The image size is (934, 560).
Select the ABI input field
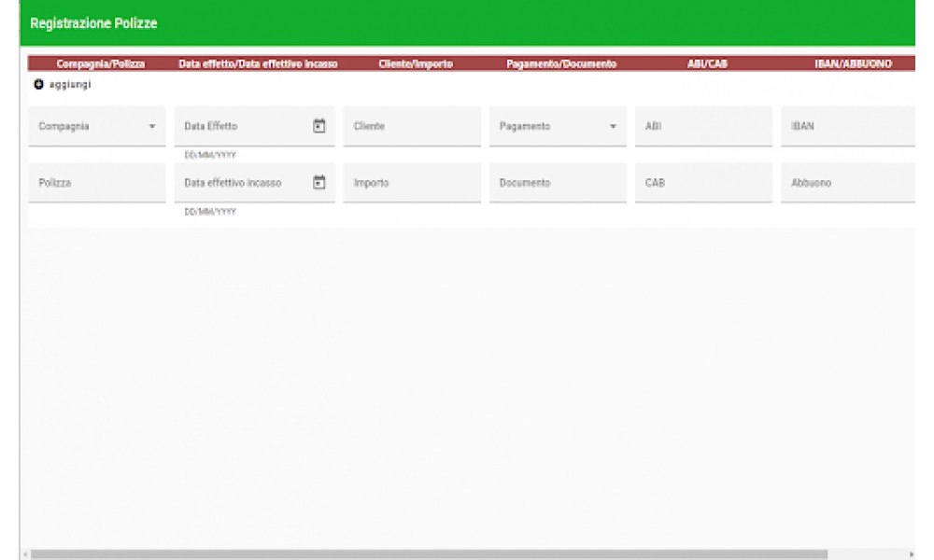click(x=704, y=126)
